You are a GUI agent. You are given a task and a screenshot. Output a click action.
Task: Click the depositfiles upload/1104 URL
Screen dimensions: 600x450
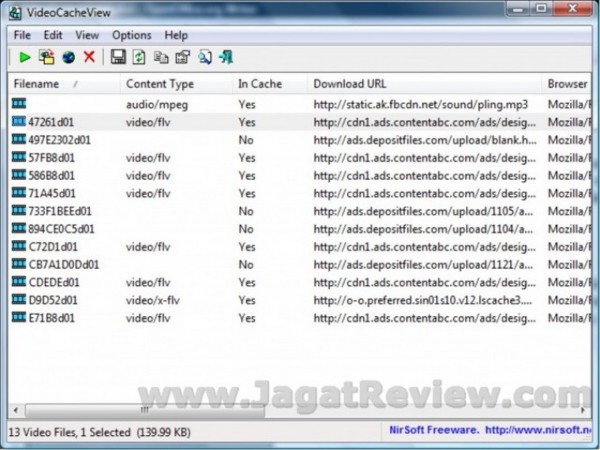423,229
